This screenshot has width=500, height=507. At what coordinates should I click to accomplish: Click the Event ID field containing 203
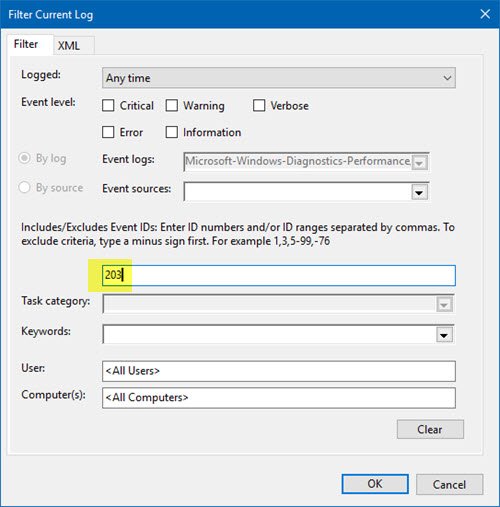[279, 275]
